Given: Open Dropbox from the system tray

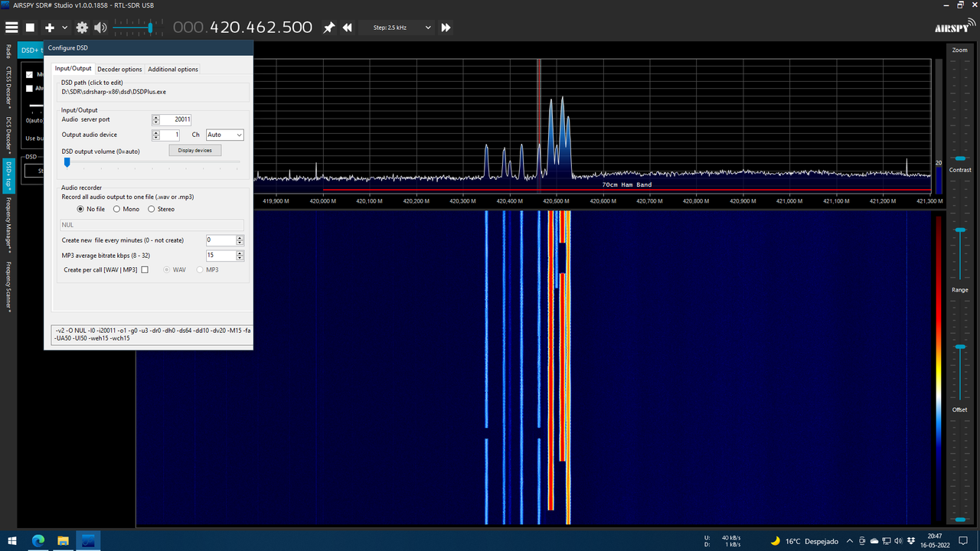Looking at the screenshot, I should coord(911,541).
